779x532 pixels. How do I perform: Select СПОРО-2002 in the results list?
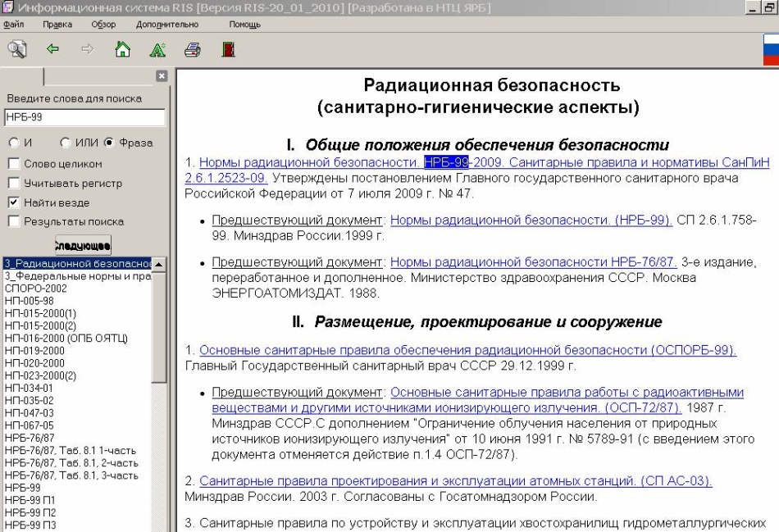(x=36, y=289)
